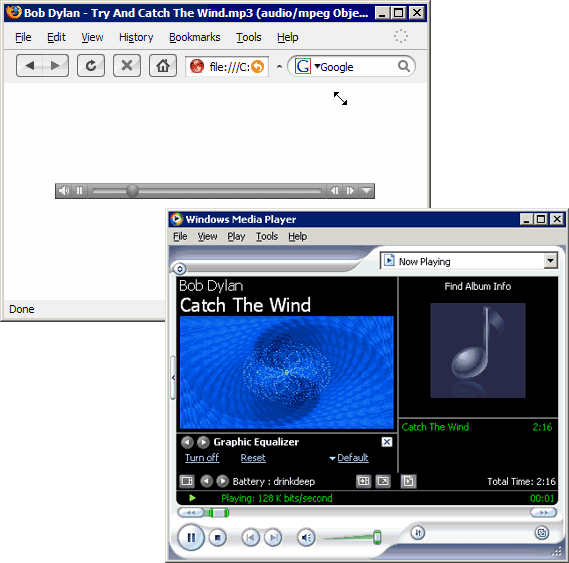
Task: Open Default equalizer preset dropdown
Action: (x=349, y=458)
